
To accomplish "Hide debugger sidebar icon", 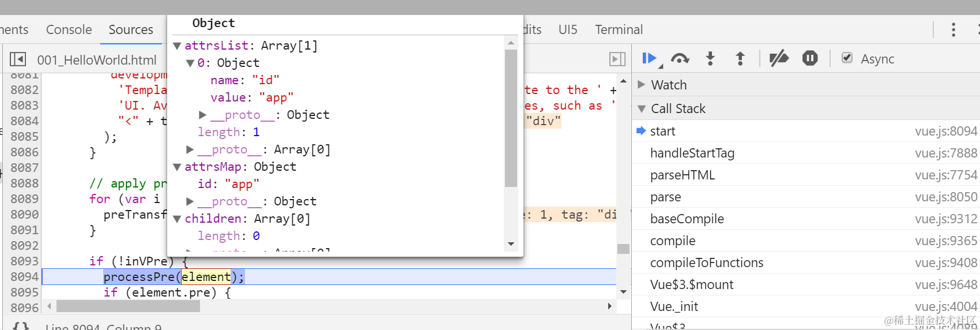I will (617, 59).
